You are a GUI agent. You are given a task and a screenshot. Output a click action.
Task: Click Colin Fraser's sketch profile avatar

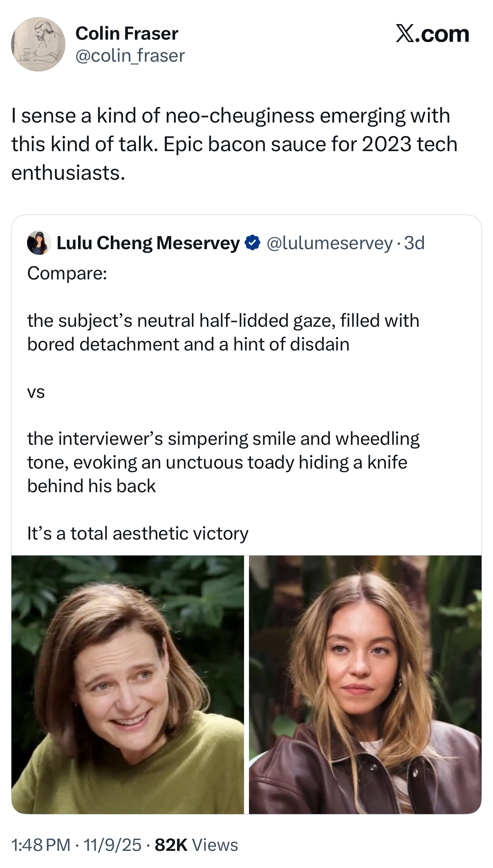tap(38, 44)
